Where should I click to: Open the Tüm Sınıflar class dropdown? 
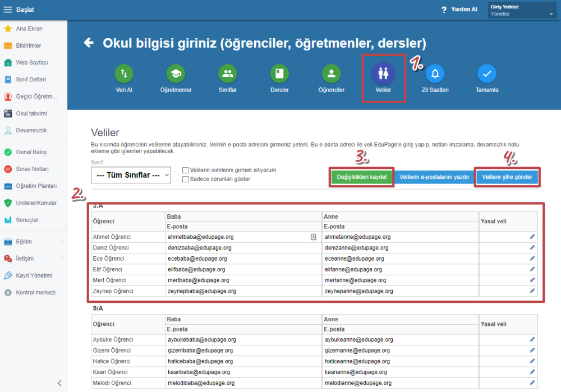[x=131, y=175]
